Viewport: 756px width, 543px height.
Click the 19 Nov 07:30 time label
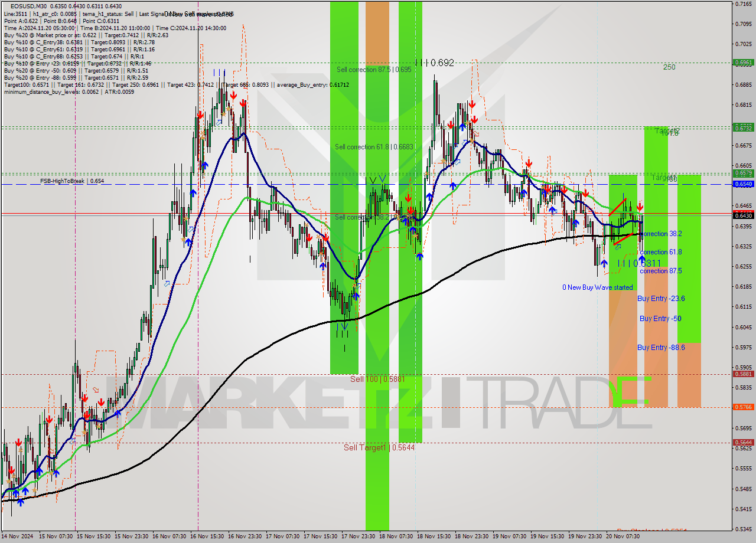point(511,537)
